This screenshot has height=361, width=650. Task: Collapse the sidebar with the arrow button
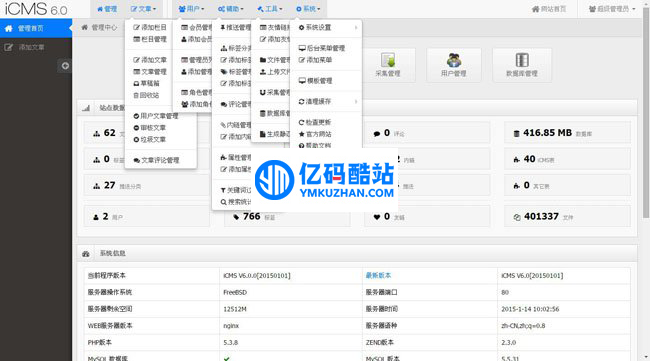click(x=65, y=65)
